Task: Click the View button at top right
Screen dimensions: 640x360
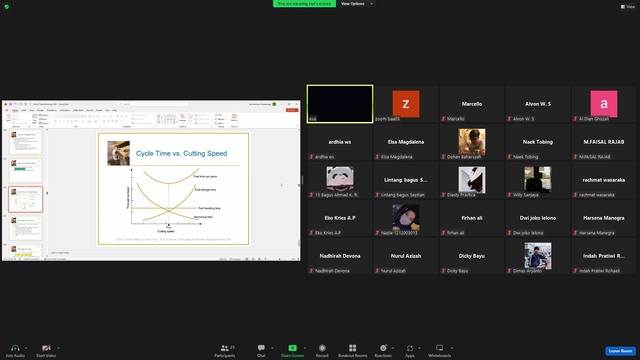Action: tap(628, 7)
